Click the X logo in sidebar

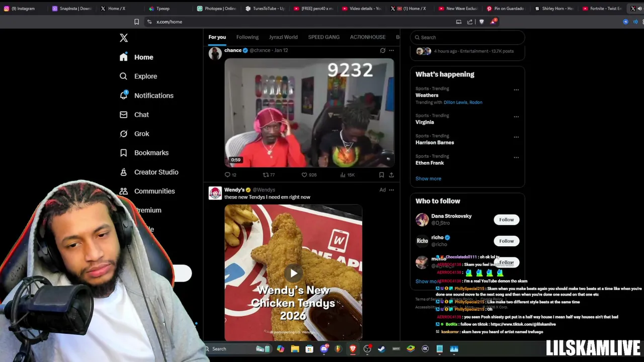(124, 38)
